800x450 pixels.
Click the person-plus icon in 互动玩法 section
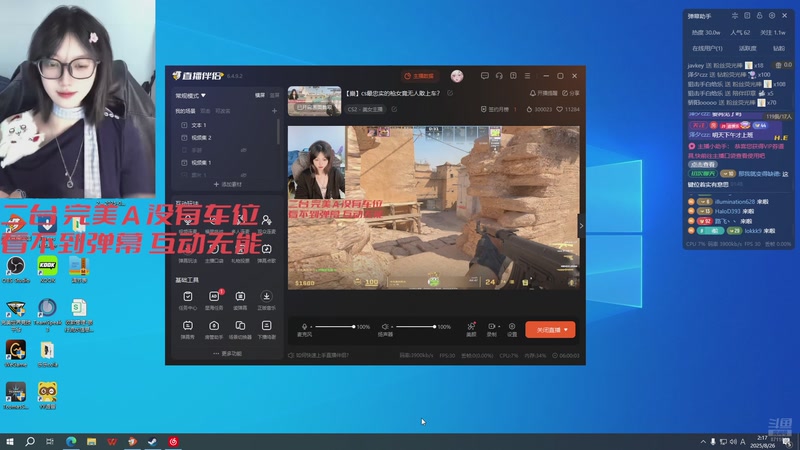(266, 220)
